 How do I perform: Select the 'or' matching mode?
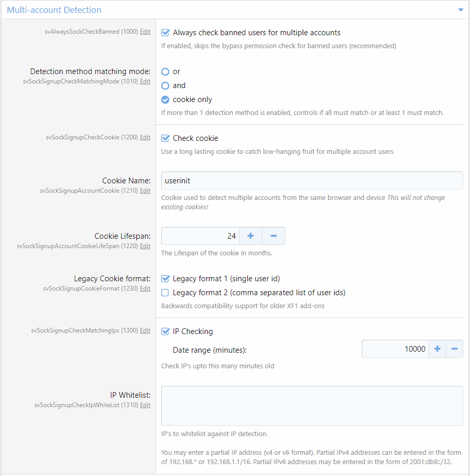166,71
